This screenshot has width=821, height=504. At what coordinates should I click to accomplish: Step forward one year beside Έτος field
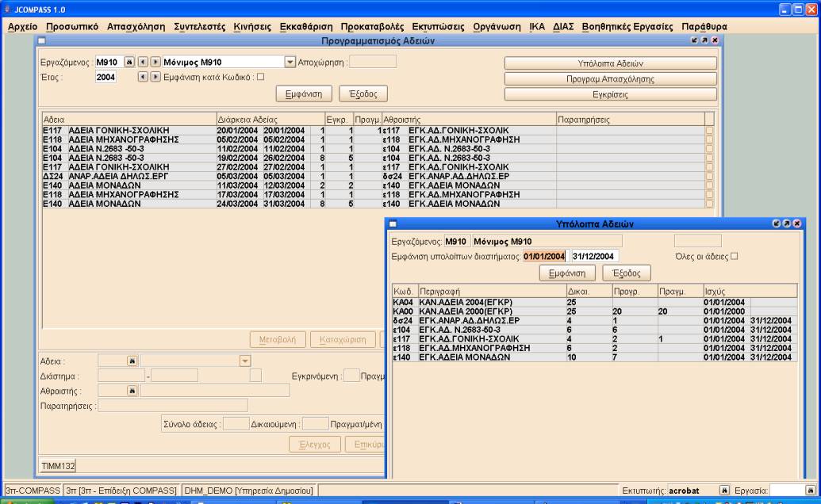[155, 77]
